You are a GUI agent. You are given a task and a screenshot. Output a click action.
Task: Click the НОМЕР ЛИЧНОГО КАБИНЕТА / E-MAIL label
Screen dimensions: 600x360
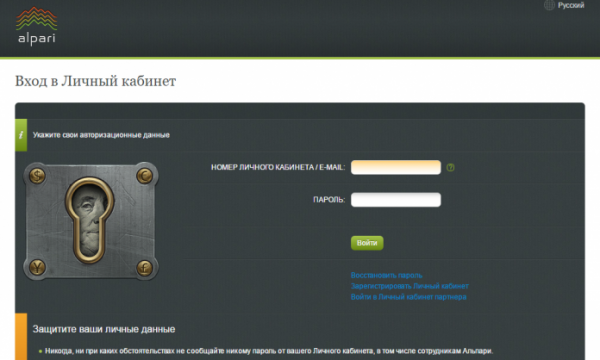pyautogui.click(x=278, y=167)
